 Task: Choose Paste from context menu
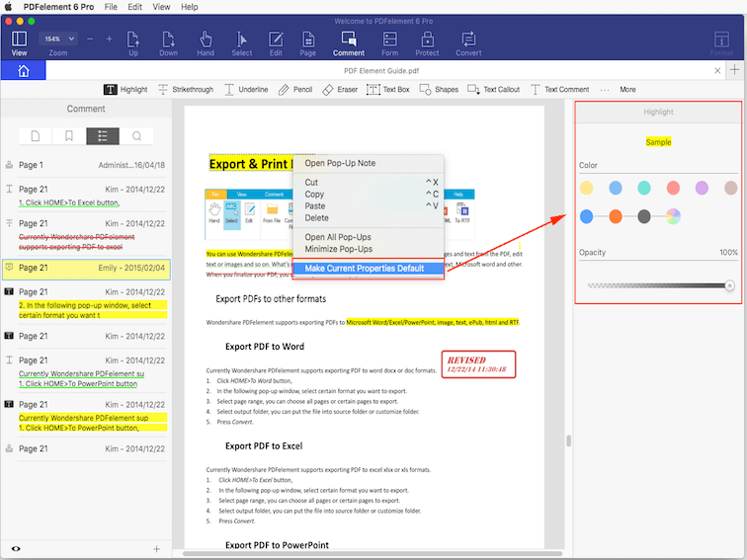369,206
